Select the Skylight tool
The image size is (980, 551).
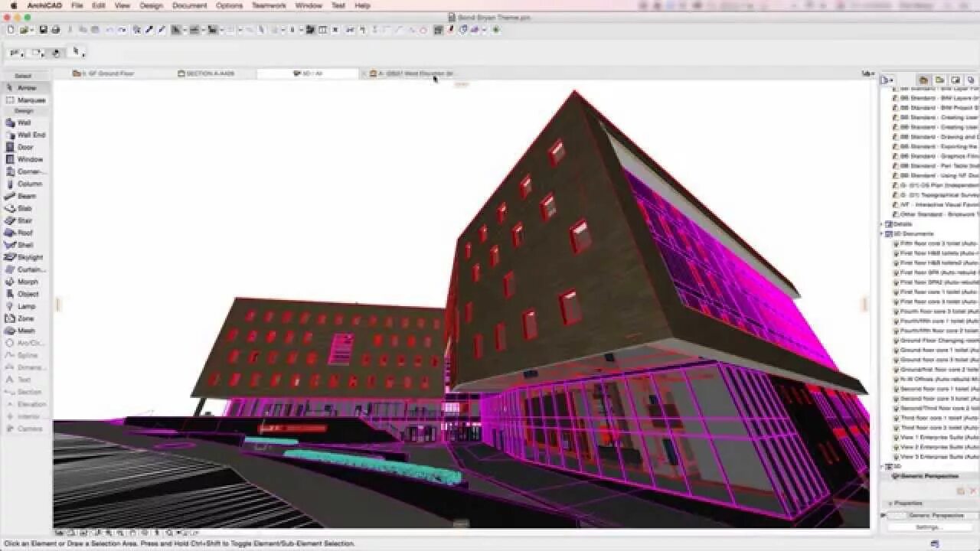[25, 257]
